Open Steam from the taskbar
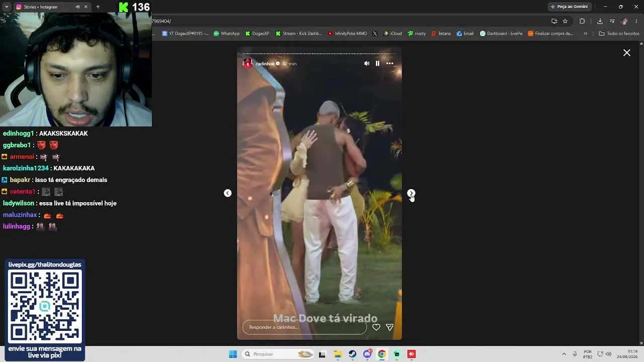644x362 pixels. pos(352,354)
